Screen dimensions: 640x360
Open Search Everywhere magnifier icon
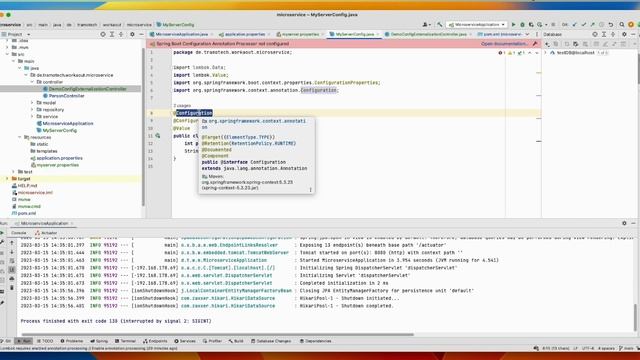point(622,24)
